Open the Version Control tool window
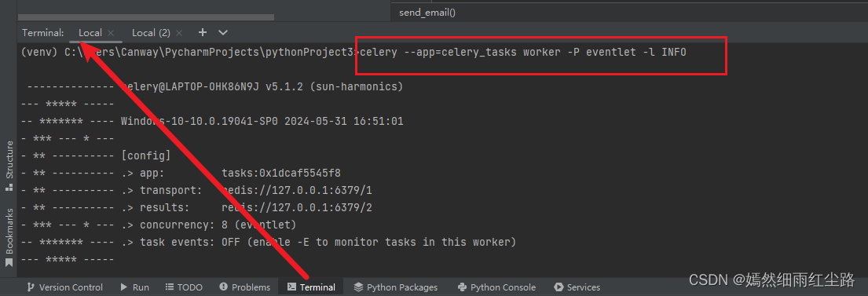 pos(64,287)
